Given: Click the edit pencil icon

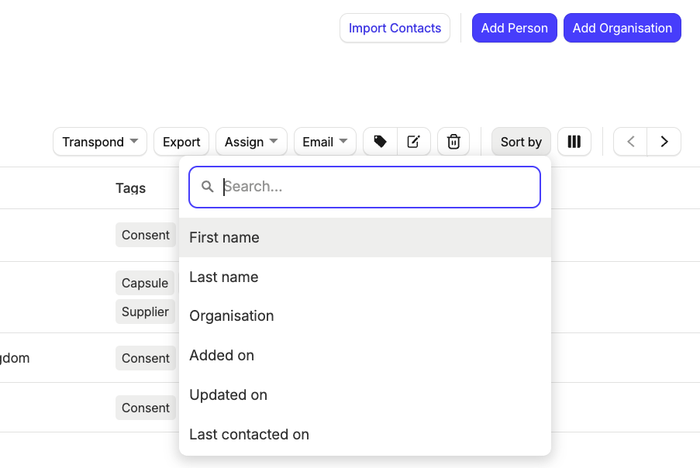Looking at the screenshot, I should (x=413, y=142).
